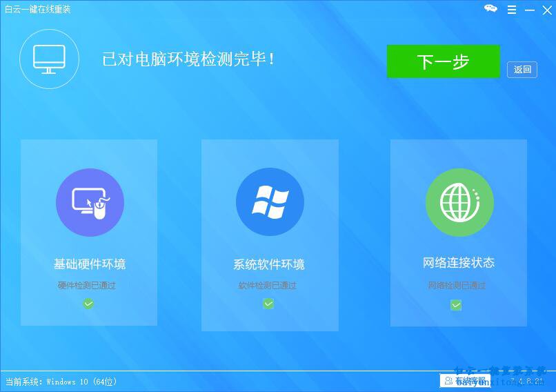
Task: Click the monitor icon beside the header
Action: coord(49,59)
